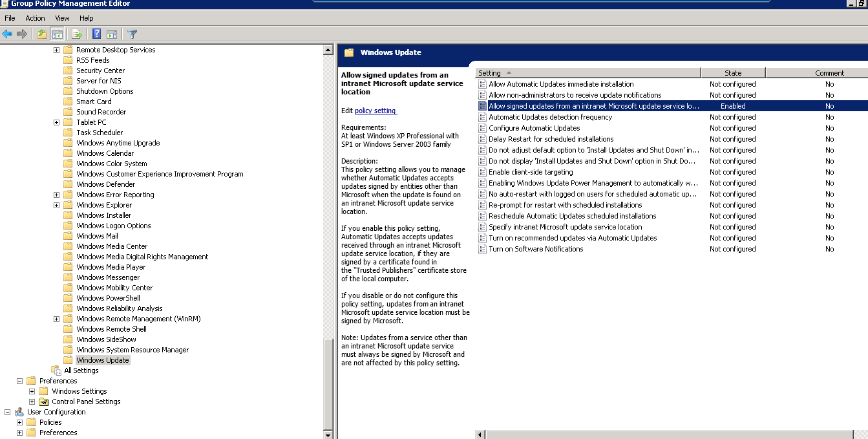Select Enabling Windows Update Power Management setting
The image size is (868, 439).
pos(593,183)
